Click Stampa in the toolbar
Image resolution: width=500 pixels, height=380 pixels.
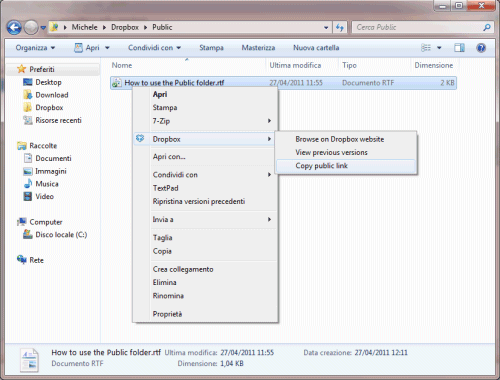211,48
